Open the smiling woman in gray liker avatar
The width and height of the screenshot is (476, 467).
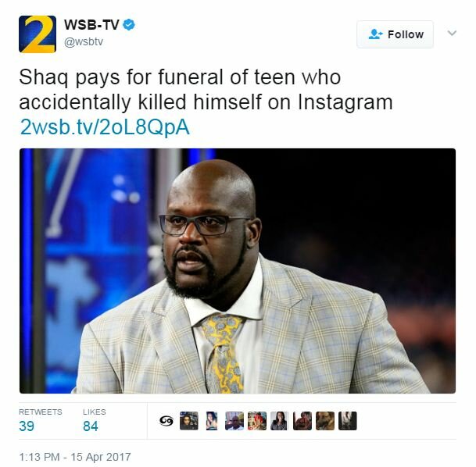[280, 421]
